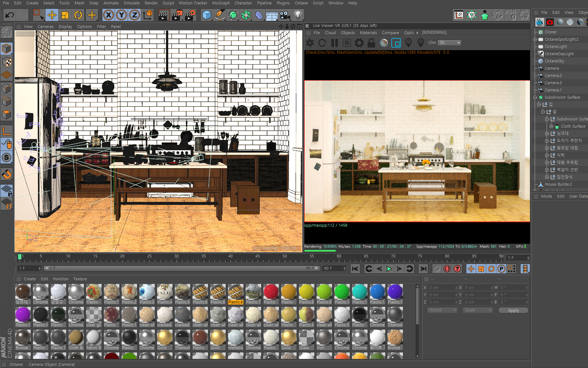Expand Optic menu overflow arrow
The image size is (588, 368).
click(417, 33)
